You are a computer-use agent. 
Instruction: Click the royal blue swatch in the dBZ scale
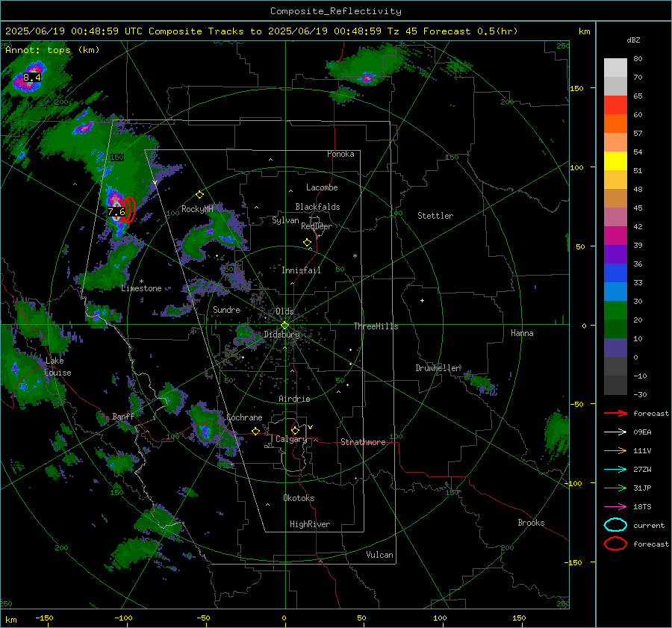(x=615, y=273)
